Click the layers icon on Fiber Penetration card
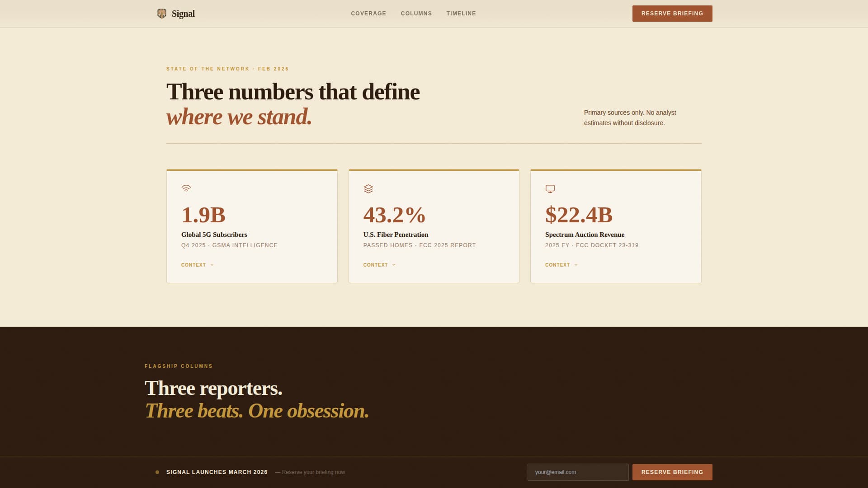The width and height of the screenshot is (868, 488). [368, 188]
